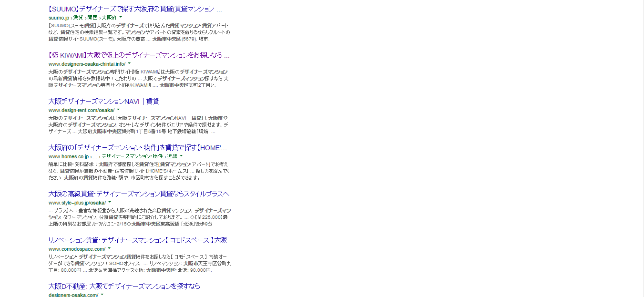Expand the arrow next to www.design-rent.com/osaka/
Viewport: 644px width, 297px height.
[x=118, y=110]
